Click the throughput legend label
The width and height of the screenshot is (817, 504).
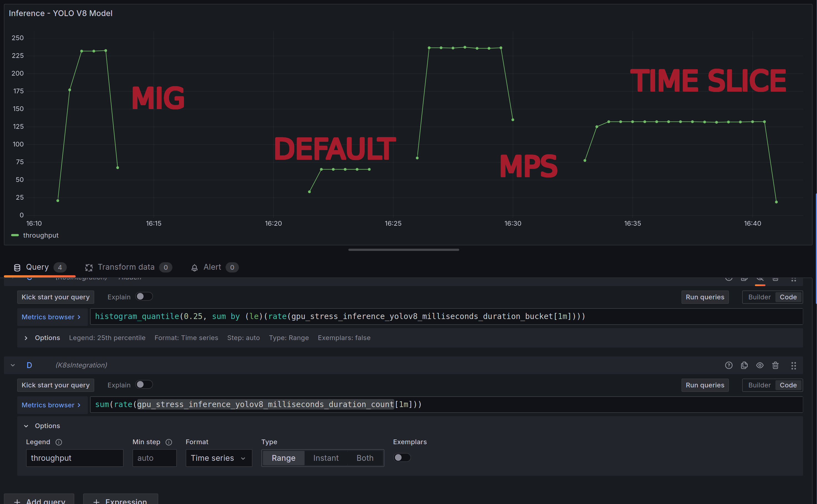pyautogui.click(x=41, y=235)
